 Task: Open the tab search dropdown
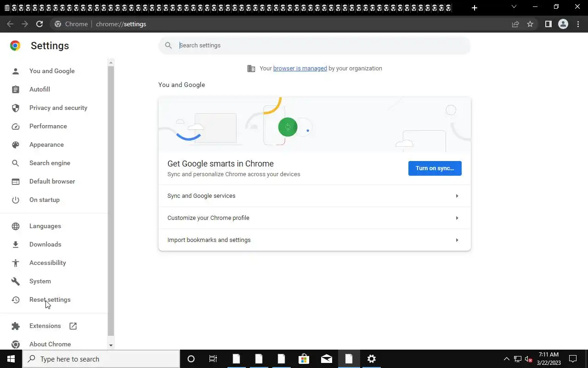514,7
